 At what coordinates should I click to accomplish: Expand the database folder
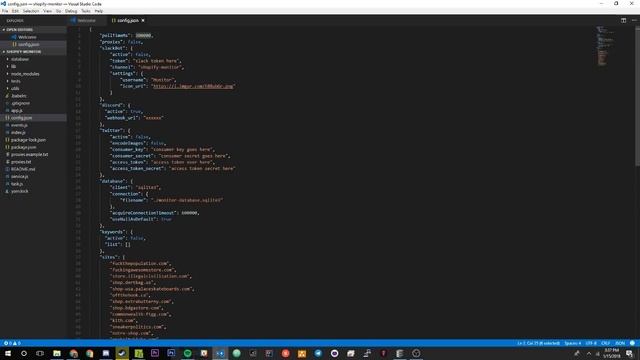(x=33, y=59)
